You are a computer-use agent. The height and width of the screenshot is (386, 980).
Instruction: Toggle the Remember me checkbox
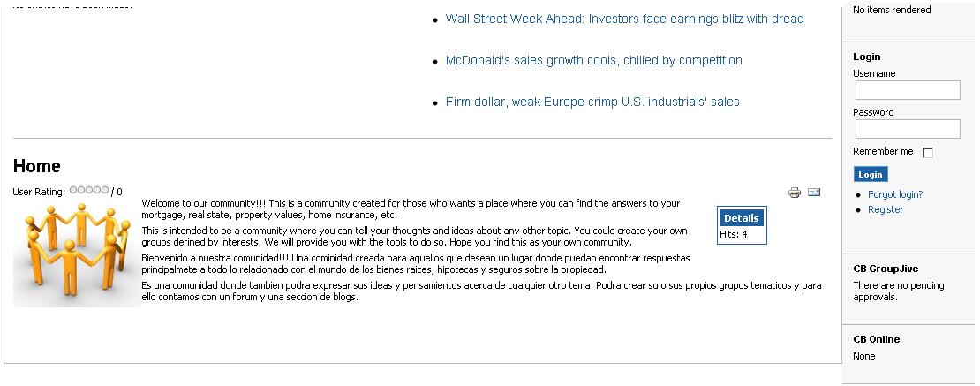928,153
